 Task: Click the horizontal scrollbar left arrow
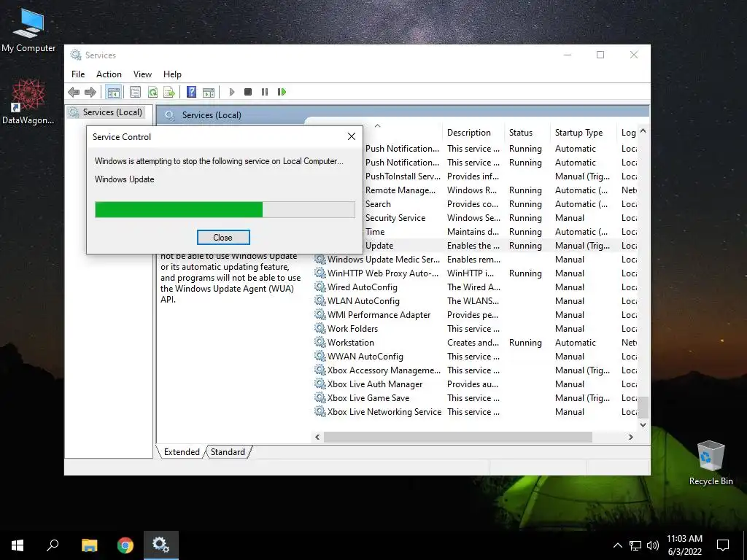317,437
